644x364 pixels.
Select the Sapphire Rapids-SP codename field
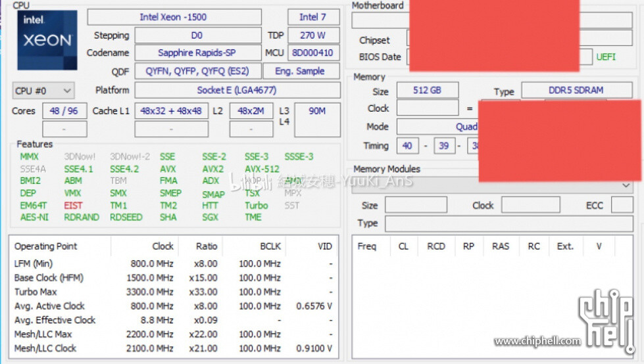point(197,53)
